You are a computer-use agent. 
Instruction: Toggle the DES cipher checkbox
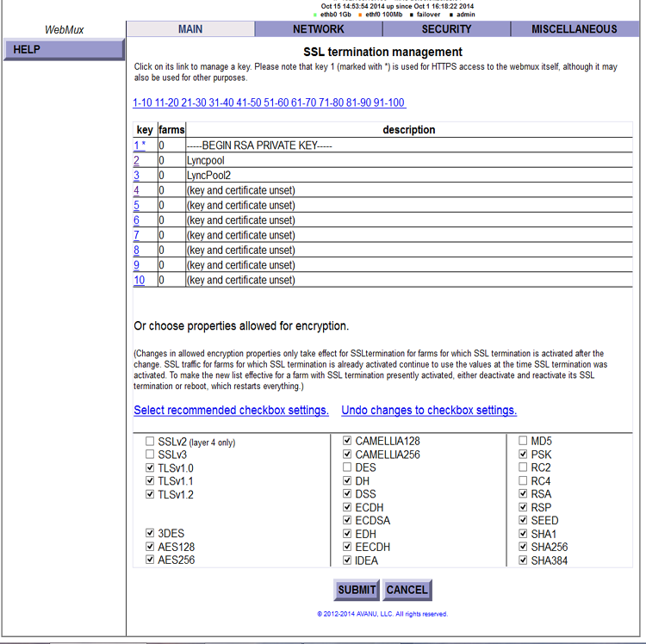click(347, 468)
